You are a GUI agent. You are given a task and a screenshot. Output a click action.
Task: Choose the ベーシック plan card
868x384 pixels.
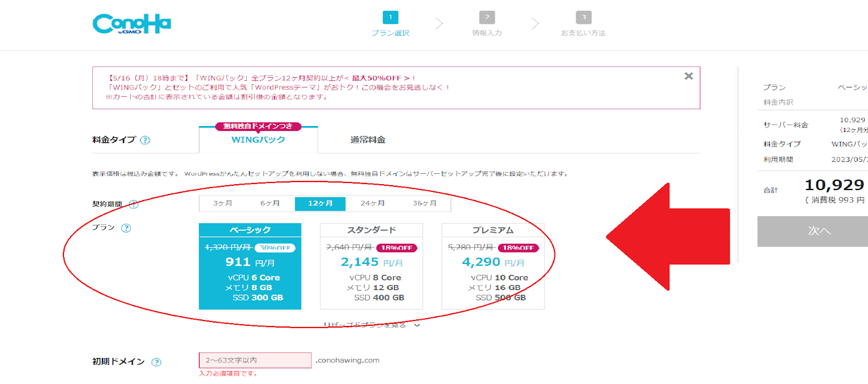250,266
